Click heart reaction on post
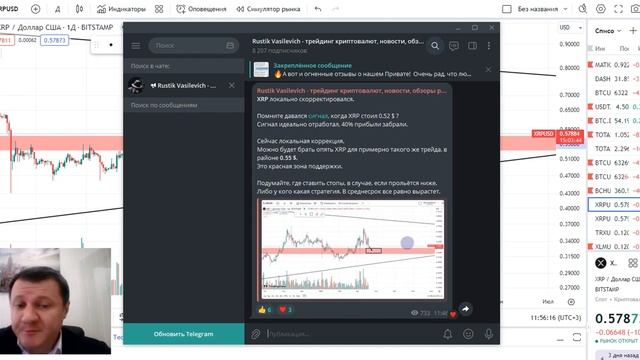Screen dimensions: 640x360 tap(285, 310)
